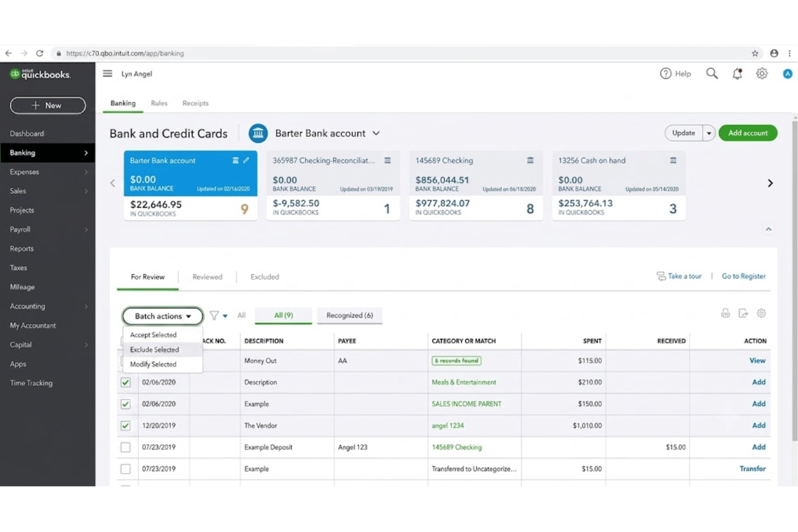Open table settings gear icon
This screenshot has width=798, height=532.
pos(761,313)
